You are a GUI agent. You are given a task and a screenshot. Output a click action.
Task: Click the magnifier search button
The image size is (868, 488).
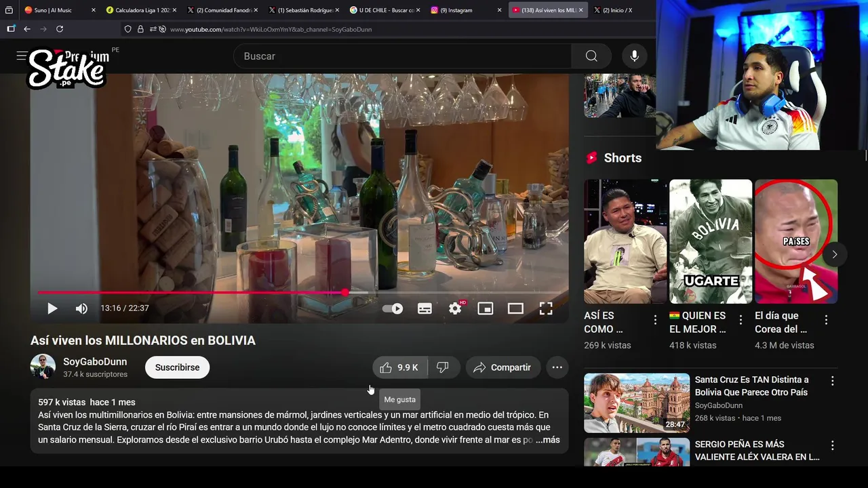pyautogui.click(x=591, y=56)
